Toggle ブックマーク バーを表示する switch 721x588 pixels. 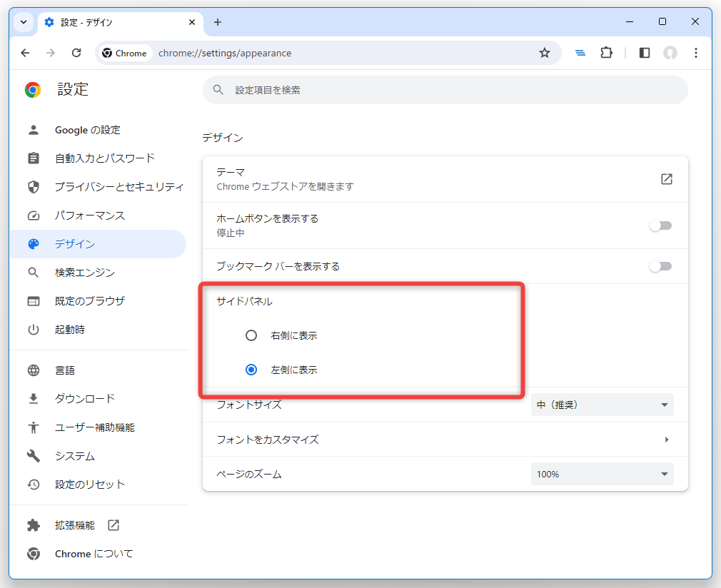[661, 266]
